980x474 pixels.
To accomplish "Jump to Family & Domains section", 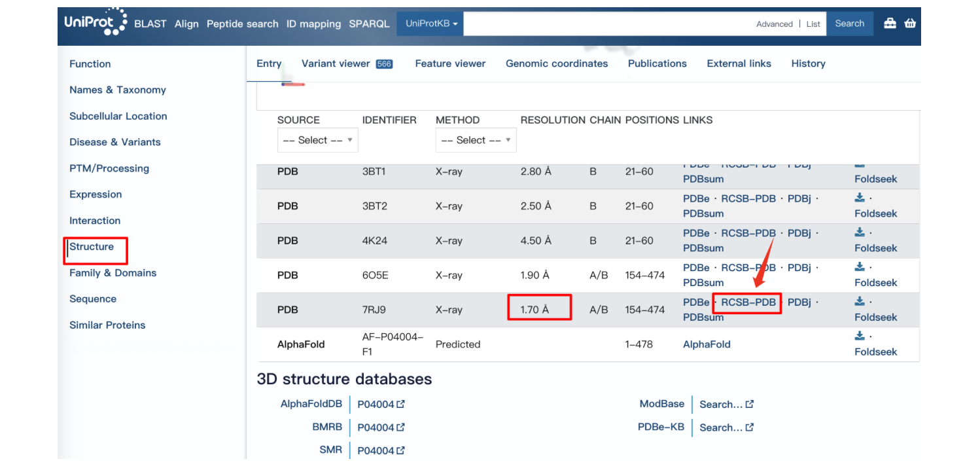I will [113, 273].
